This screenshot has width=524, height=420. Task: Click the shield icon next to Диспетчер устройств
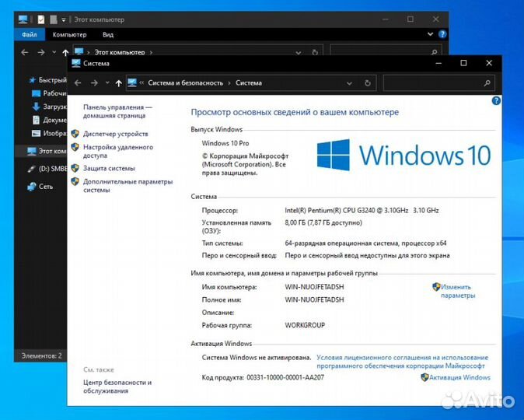pyautogui.click(x=75, y=134)
